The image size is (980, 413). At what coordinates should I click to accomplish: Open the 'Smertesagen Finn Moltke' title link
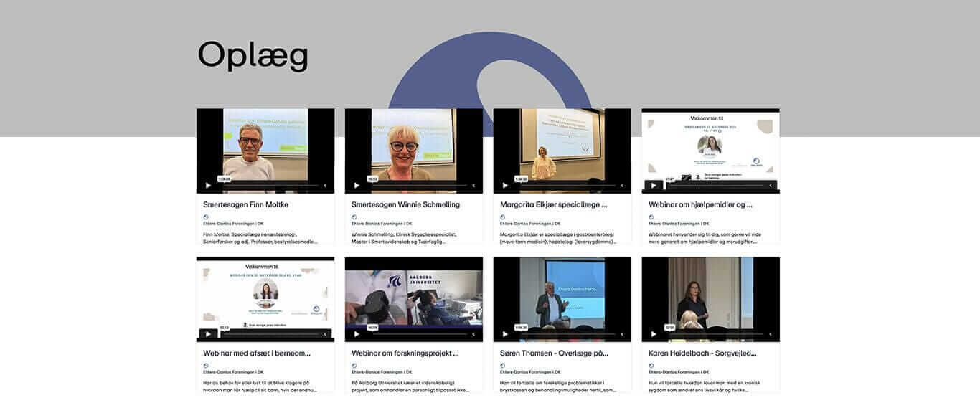click(245, 204)
